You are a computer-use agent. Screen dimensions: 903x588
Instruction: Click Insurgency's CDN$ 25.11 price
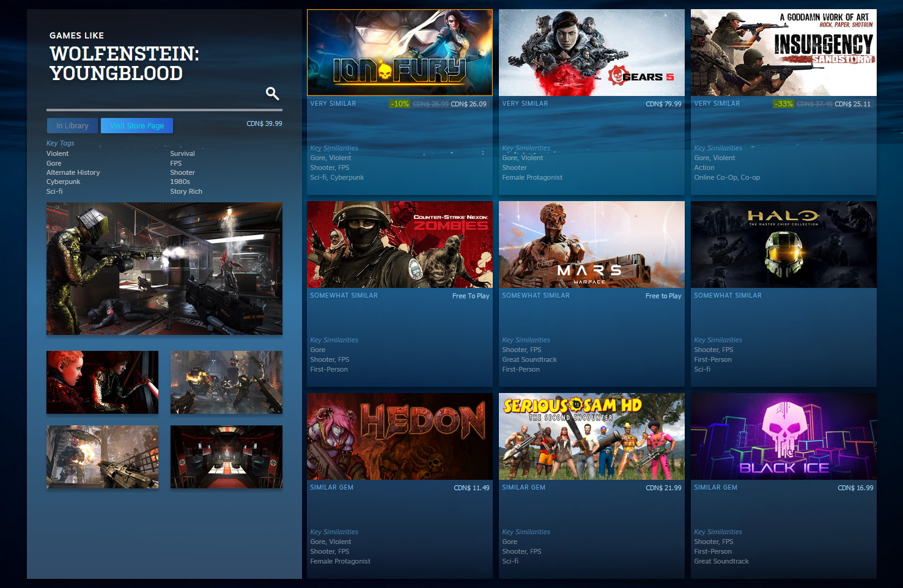852,104
